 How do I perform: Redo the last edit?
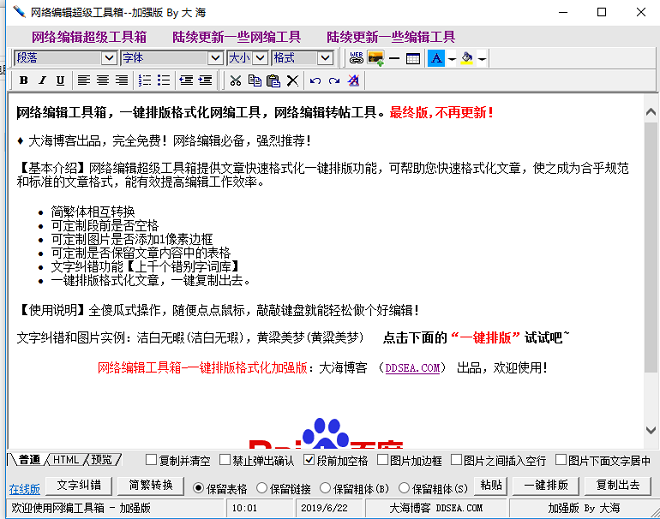pyautogui.click(x=334, y=80)
